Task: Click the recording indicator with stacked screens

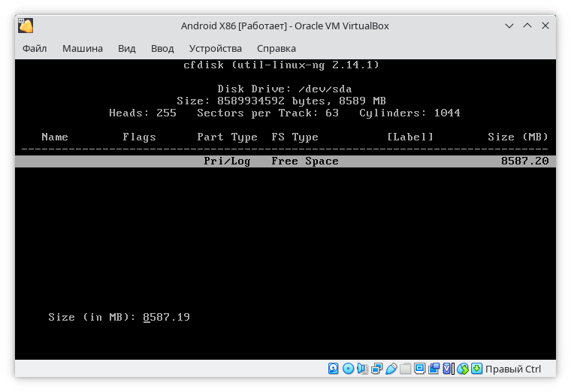Action: pyautogui.click(x=434, y=369)
